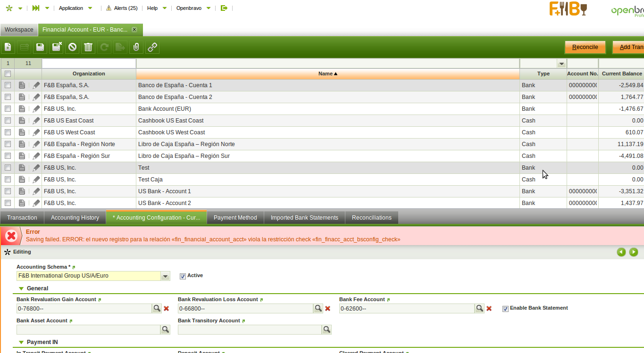Click the chain link toolbar icon
The image size is (644, 353).
152,47
